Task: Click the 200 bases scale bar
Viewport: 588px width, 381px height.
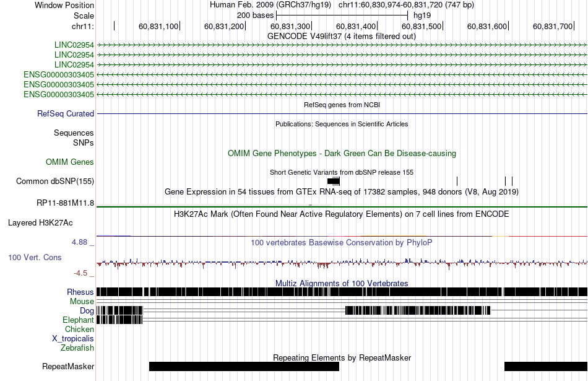Action: pyautogui.click(x=342, y=15)
